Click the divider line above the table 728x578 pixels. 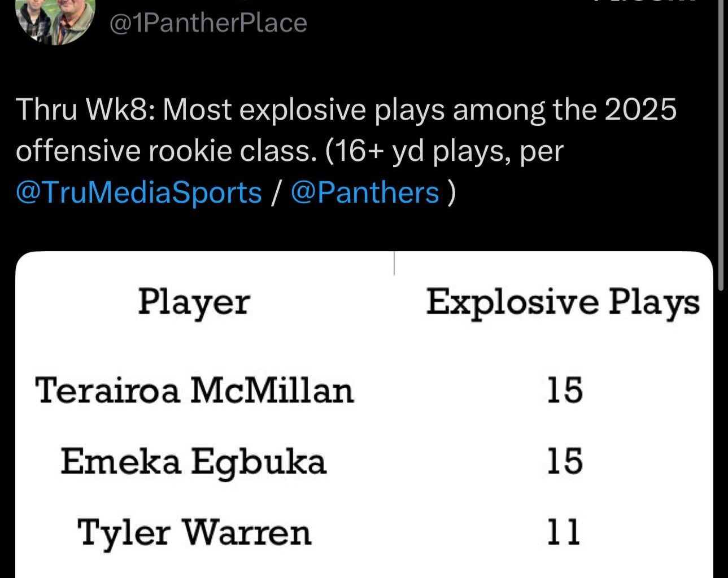tap(394, 262)
